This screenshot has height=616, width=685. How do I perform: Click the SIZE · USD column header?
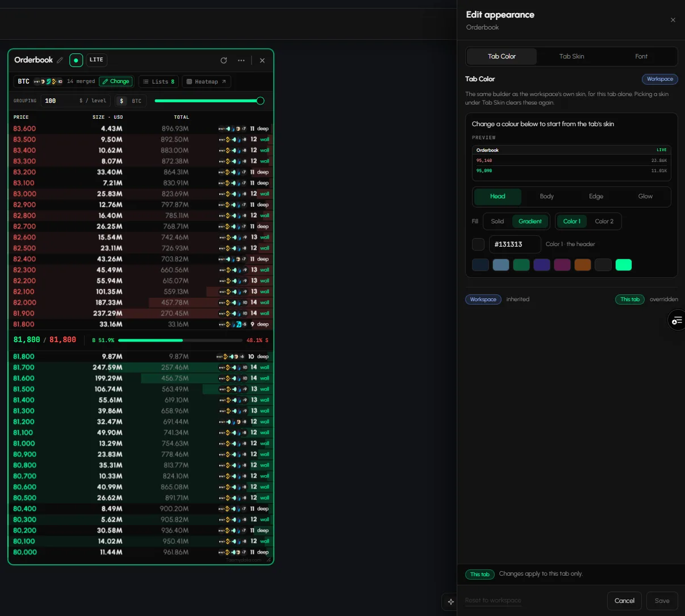pyautogui.click(x=108, y=117)
